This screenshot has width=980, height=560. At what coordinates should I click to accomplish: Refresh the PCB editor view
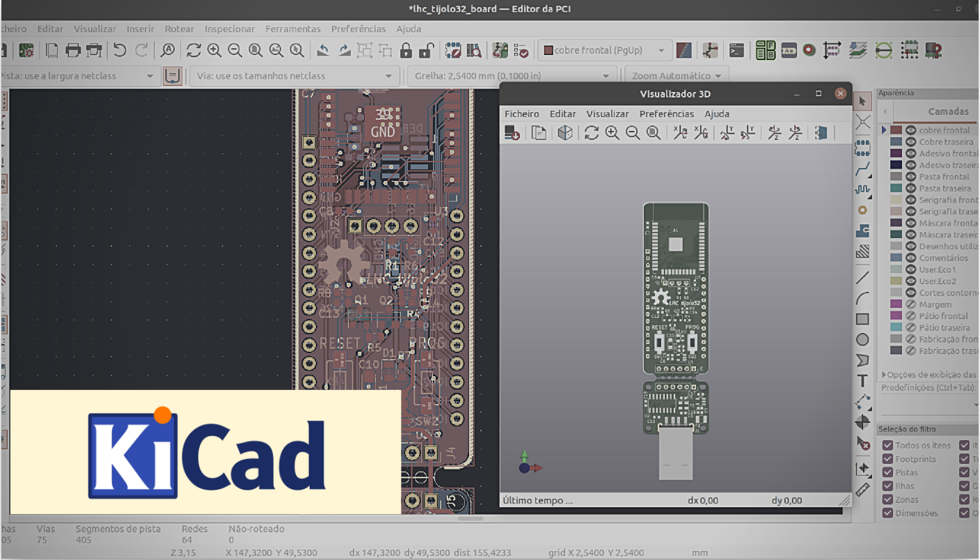pos(193,50)
